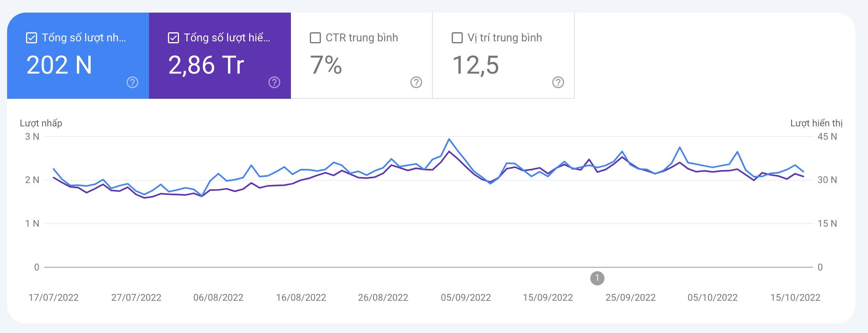Select the 7% average CTR card

click(x=362, y=55)
